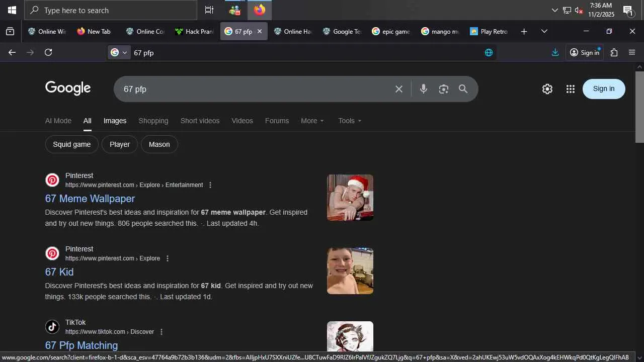Select the Shopping results tab

[153, 121]
